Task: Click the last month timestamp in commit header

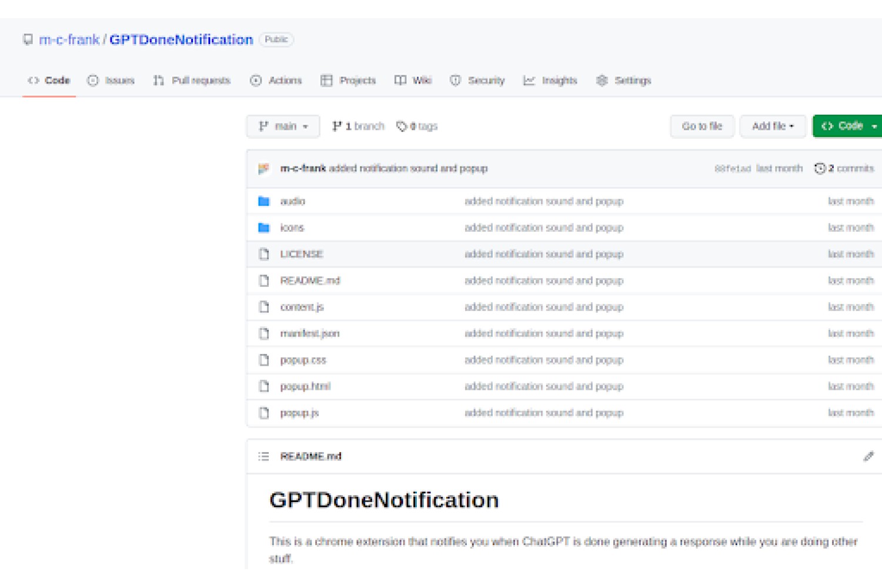Action: pos(779,168)
